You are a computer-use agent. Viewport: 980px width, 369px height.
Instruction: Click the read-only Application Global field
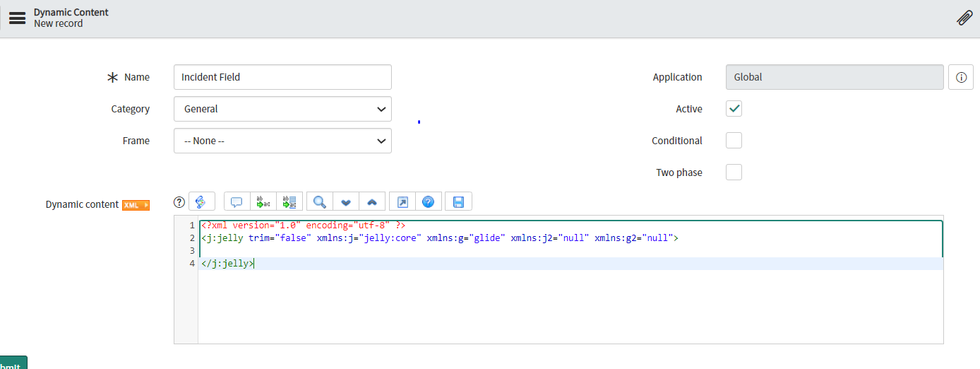[x=835, y=77]
